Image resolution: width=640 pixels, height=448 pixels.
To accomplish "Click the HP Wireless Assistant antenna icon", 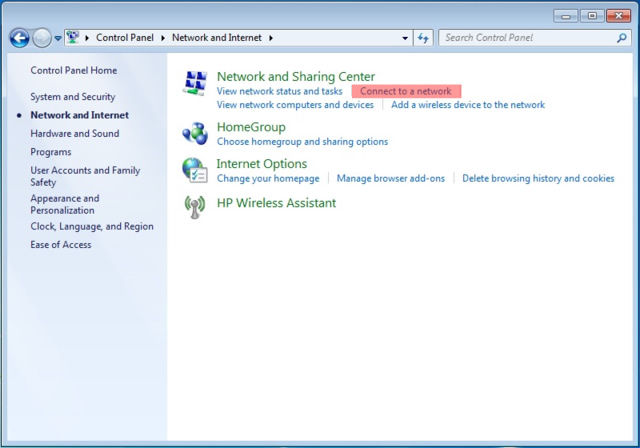I will coord(195,206).
